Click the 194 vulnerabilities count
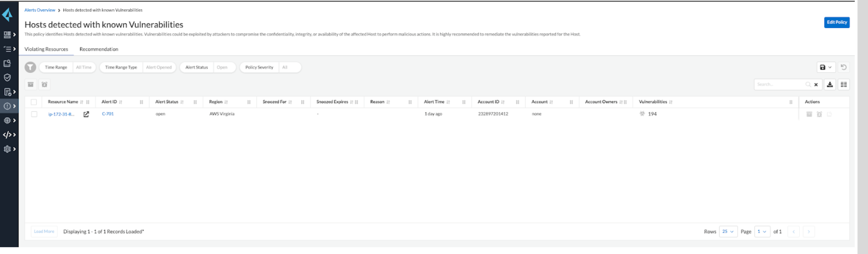The width and height of the screenshot is (868, 254). [652, 114]
